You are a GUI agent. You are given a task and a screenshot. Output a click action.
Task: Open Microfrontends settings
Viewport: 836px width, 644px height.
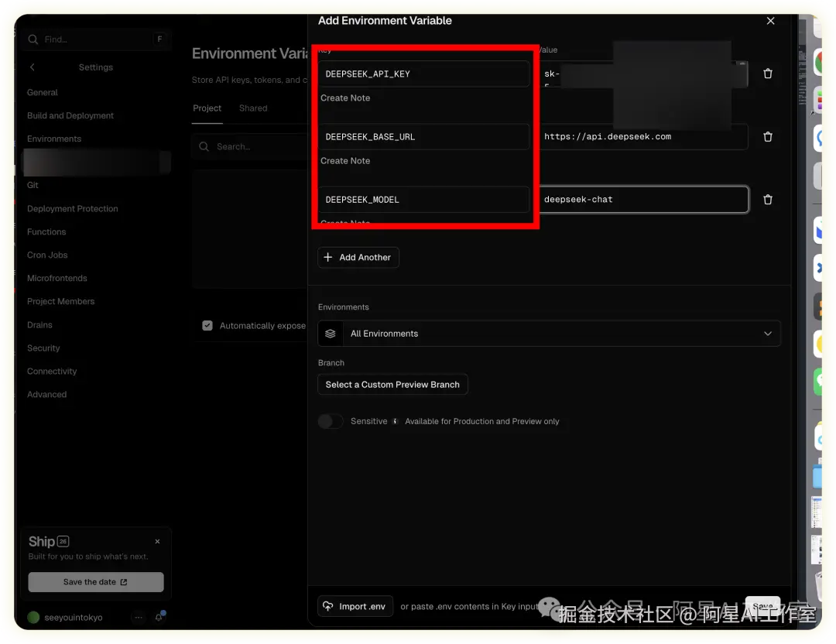57,279
